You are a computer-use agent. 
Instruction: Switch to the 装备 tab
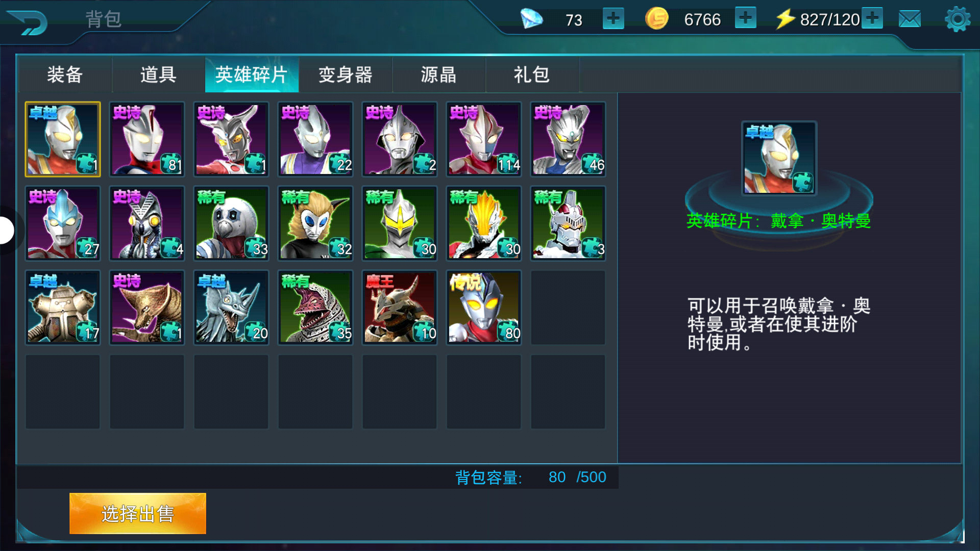65,74
